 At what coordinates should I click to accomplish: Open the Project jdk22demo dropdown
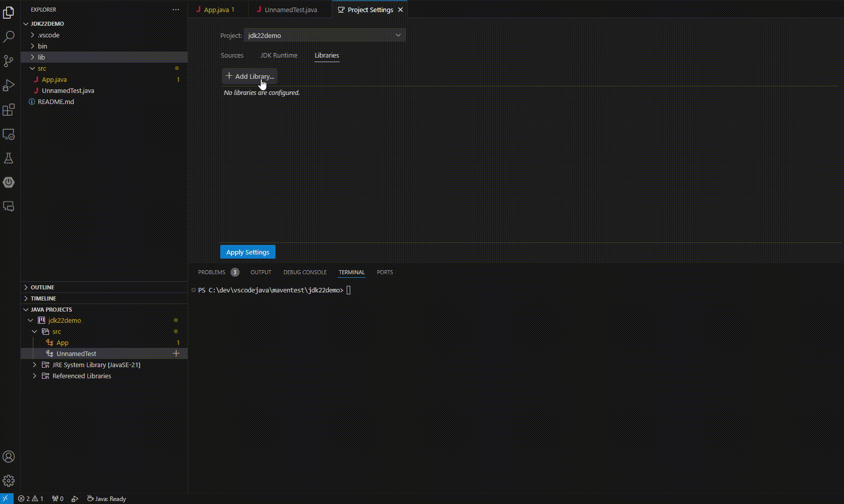(324, 35)
